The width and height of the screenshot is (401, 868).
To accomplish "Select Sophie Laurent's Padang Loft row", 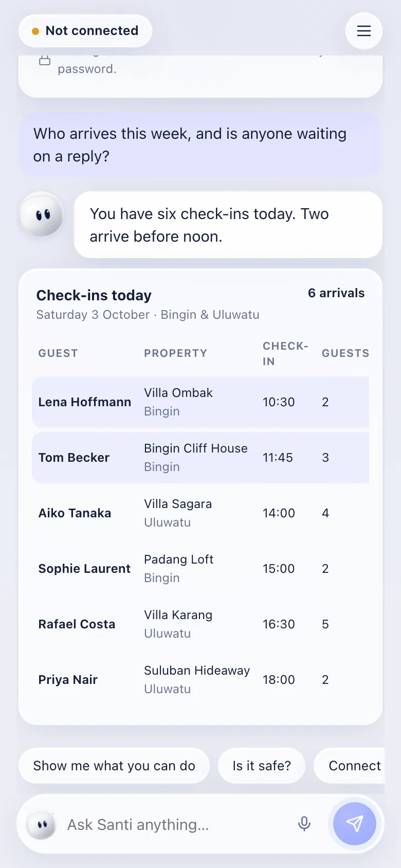I will 200,569.
